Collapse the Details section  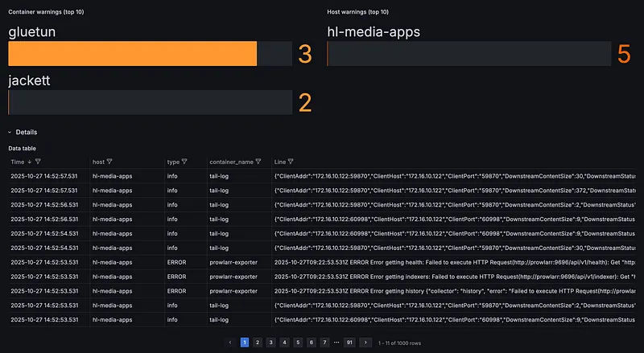[10, 132]
